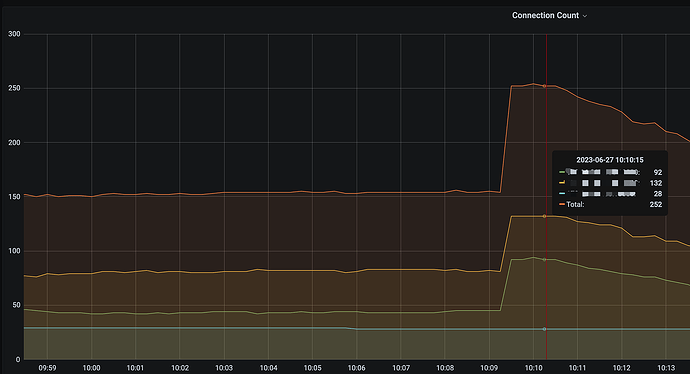The image size is (690, 374).
Task: Click the 10:13 time axis label
Action: tap(666, 368)
